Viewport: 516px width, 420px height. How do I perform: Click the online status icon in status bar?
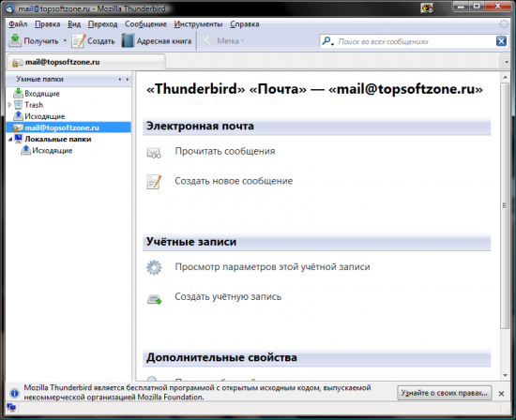point(11,408)
